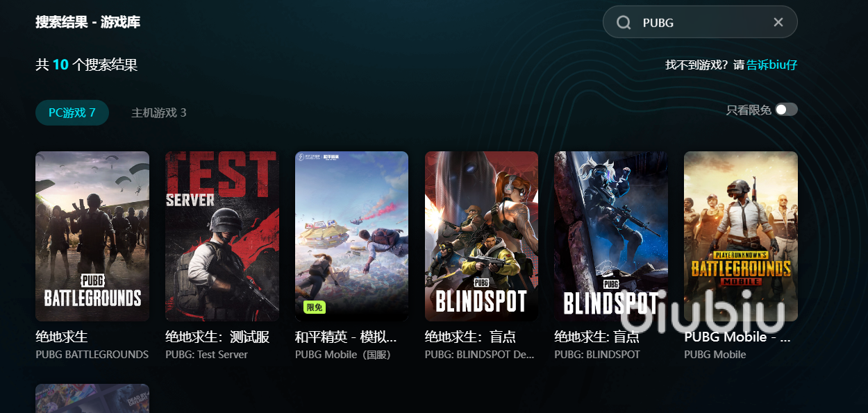
Task: Click the 搜索结果 - 游戏库 heading
Action: coord(88,22)
